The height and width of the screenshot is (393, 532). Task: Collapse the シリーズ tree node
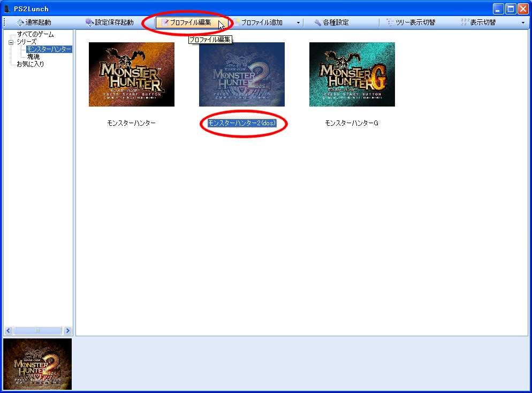[11, 42]
